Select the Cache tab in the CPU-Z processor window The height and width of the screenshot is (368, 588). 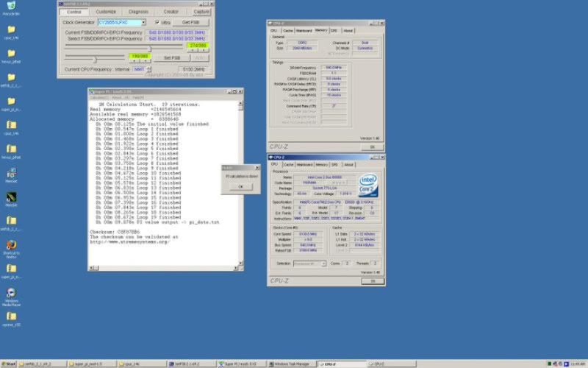point(288,165)
